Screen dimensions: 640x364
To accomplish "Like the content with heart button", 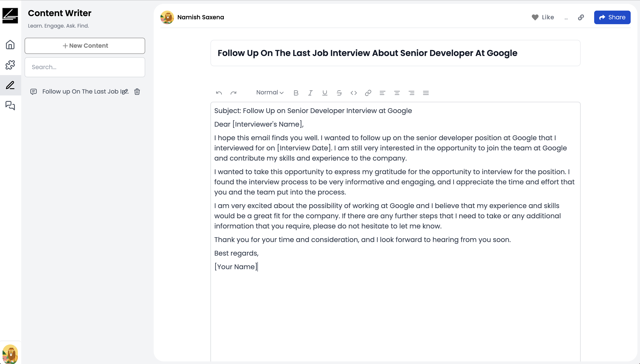I will click(543, 17).
